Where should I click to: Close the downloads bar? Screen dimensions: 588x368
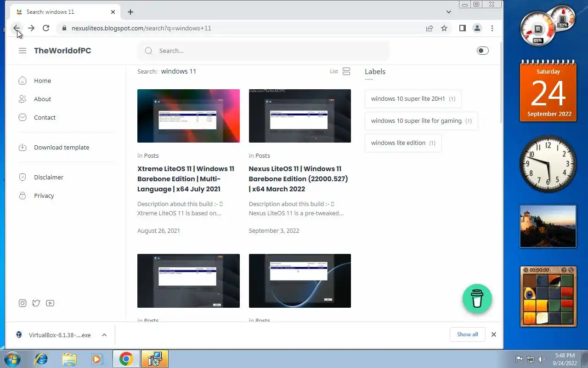point(494,334)
